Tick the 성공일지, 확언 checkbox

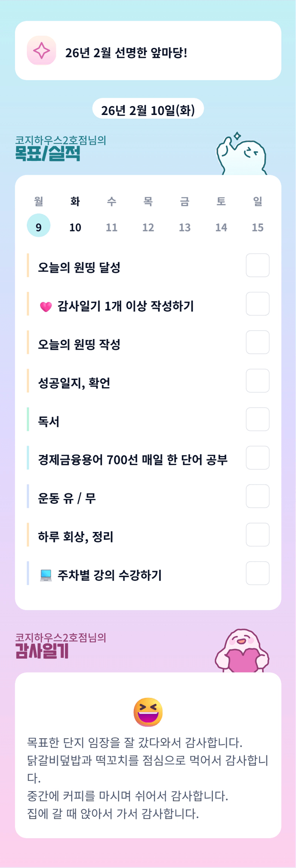coord(257,381)
